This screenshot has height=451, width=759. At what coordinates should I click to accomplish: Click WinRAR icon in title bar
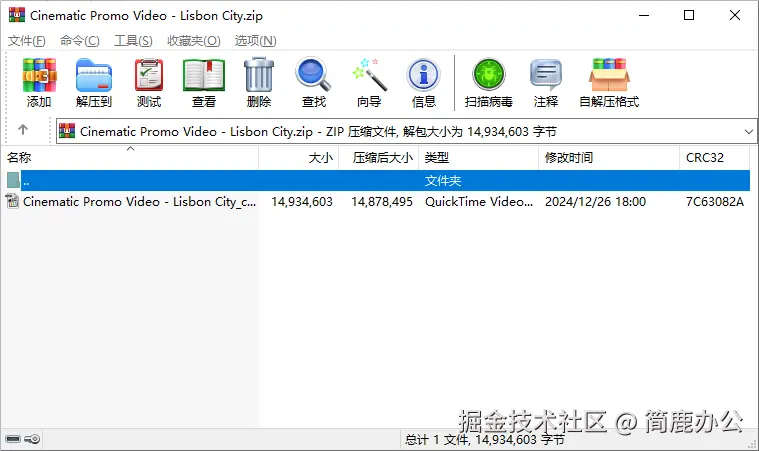(x=16, y=15)
